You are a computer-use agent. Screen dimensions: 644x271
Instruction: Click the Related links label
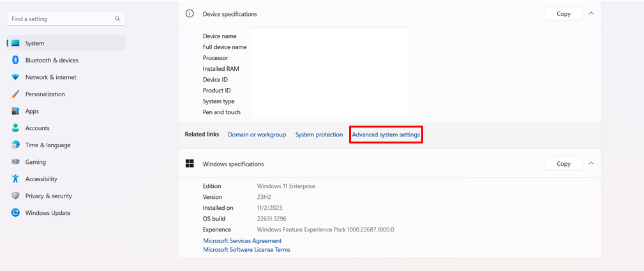202,135
